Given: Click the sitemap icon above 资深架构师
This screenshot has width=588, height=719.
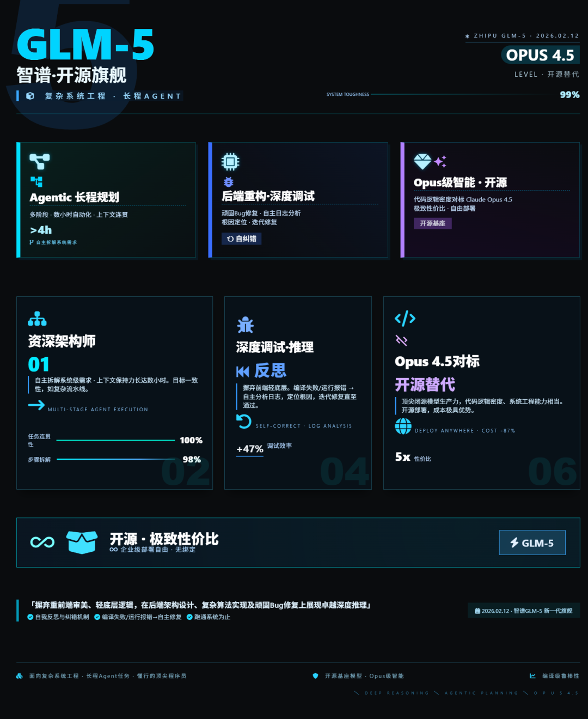Looking at the screenshot, I should click(x=37, y=319).
